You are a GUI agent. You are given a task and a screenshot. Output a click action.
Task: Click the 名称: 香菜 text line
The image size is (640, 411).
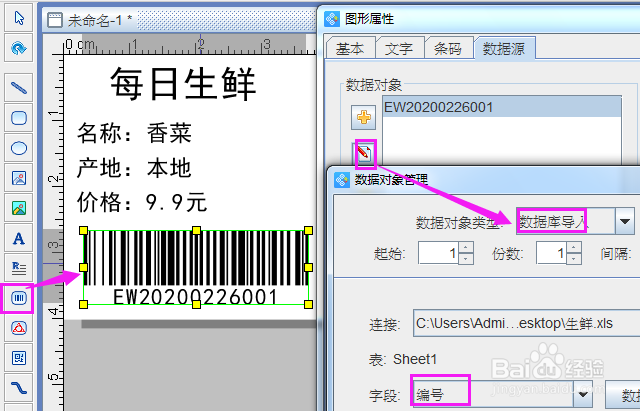135,133
